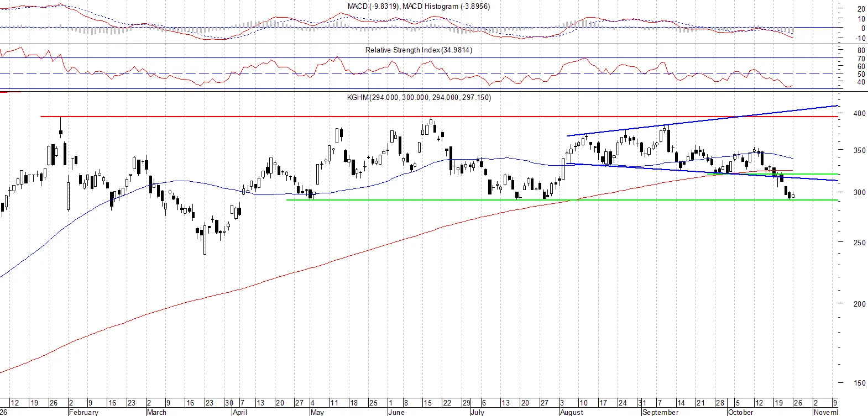
Task: Select the 150 price axis label
Action: (x=860, y=382)
